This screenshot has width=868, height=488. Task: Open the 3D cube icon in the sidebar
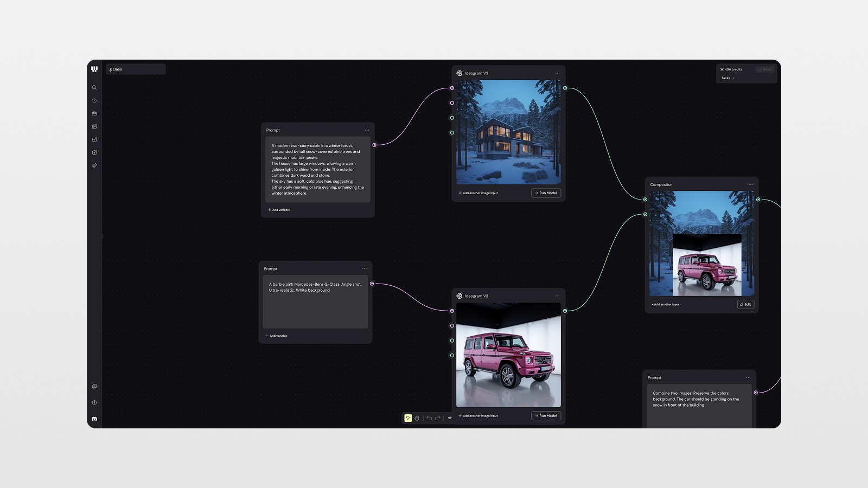pos(94,152)
